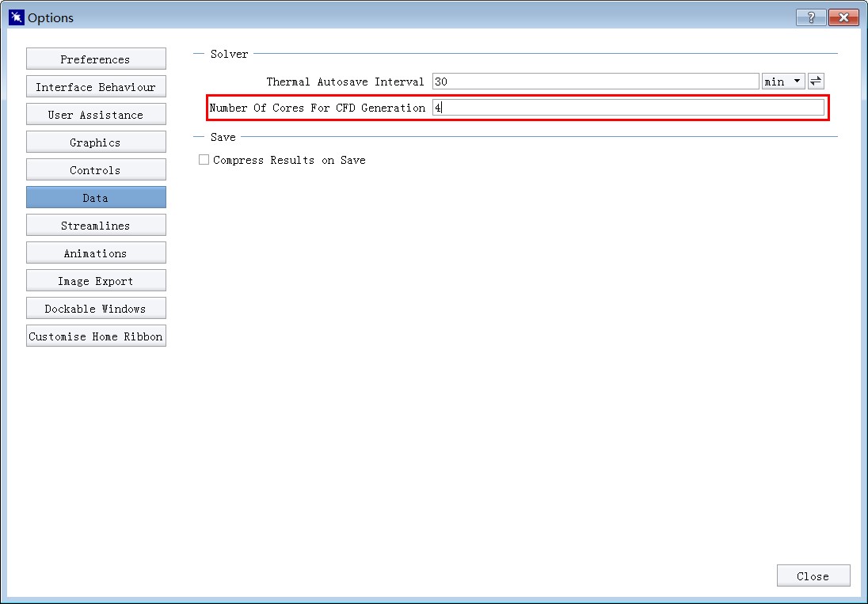Click the question mark help button
The image size is (868, 604).
pyautogui.click(x=811, y=17)
